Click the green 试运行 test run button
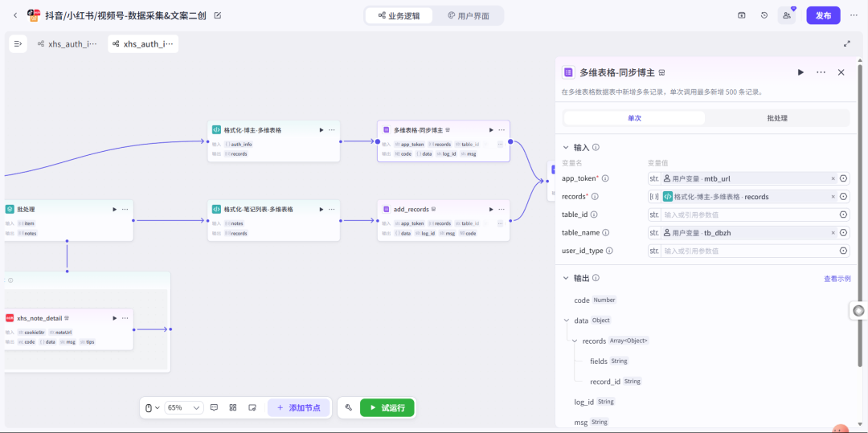Viewport: 868px width, 433px height. (387, 407)
